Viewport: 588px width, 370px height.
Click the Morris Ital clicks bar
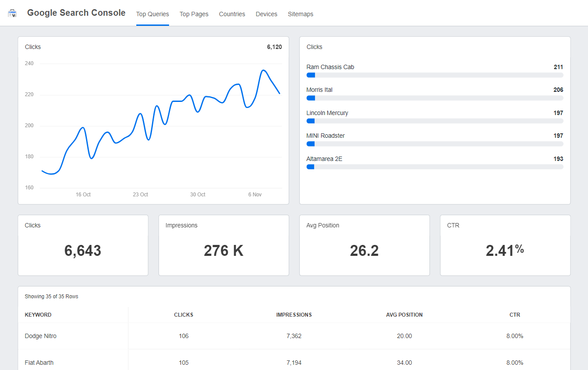click(x=435, y=98)
